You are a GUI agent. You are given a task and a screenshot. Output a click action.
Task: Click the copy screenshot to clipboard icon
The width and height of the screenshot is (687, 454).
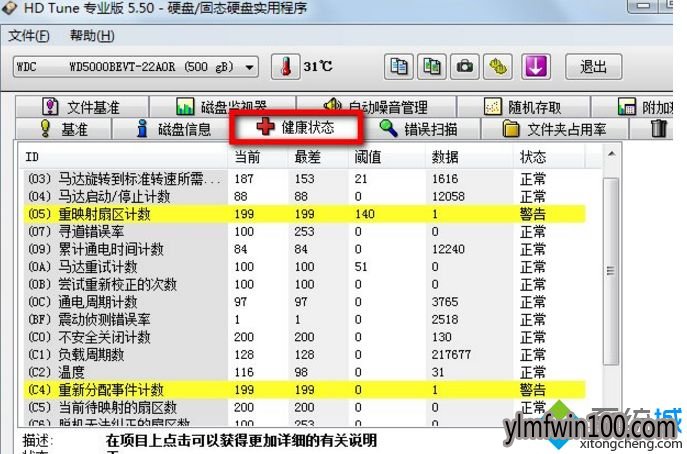(x=432, y=67)
